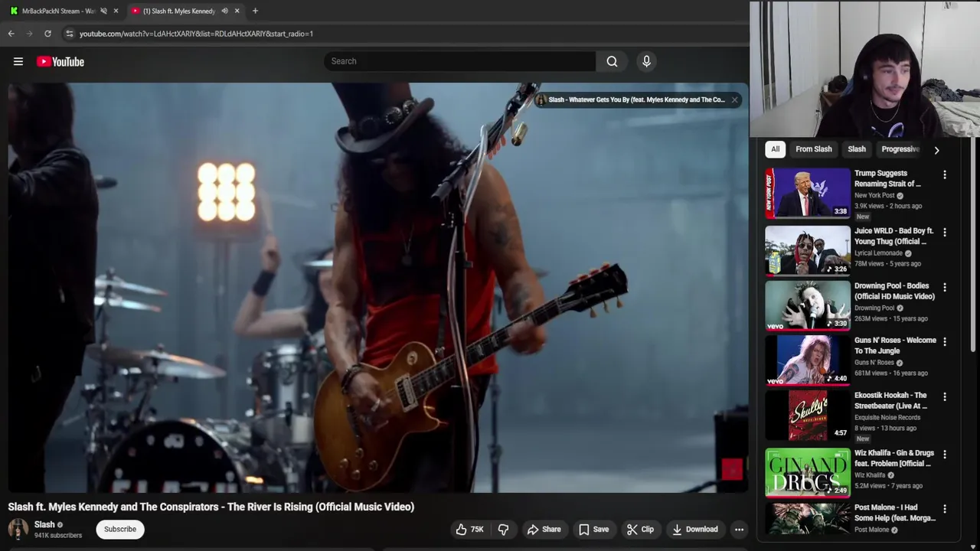
Task: Open options for Trump Suggests Renaming video
Action: tap(945, 174)
